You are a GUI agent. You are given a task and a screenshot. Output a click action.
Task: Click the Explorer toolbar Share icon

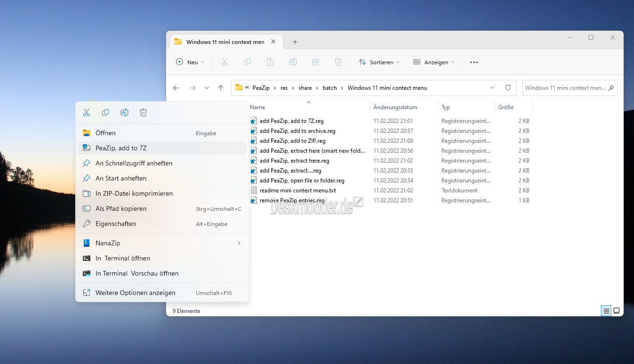[316, 62]
